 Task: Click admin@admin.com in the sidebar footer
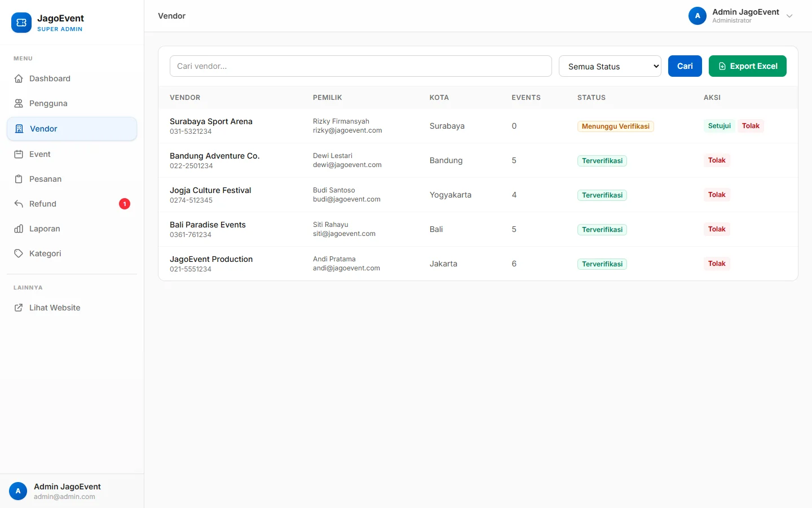64,497
